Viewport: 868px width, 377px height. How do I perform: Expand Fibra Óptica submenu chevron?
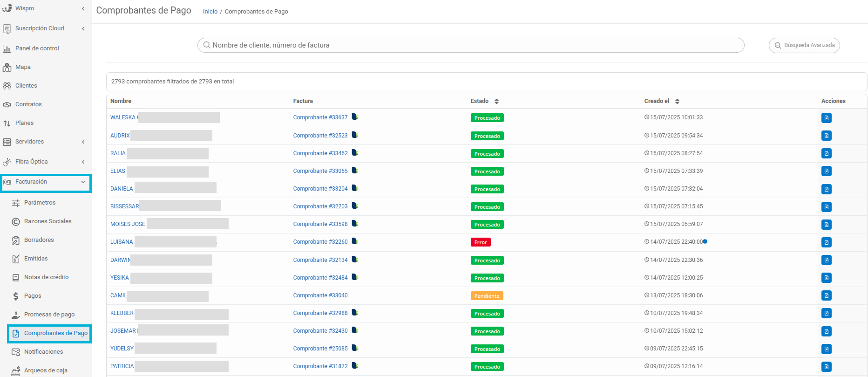83,162
